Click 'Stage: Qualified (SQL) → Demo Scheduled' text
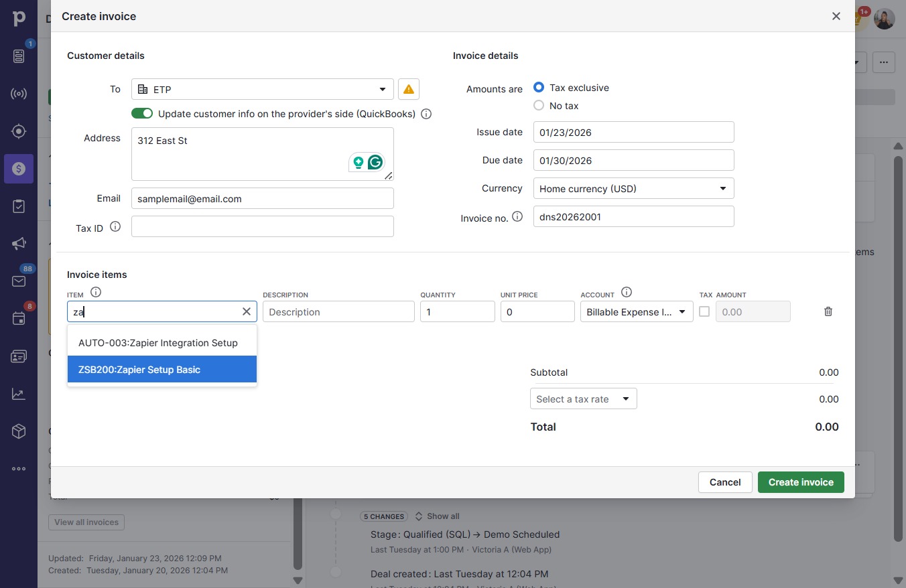 pos(465,534)
